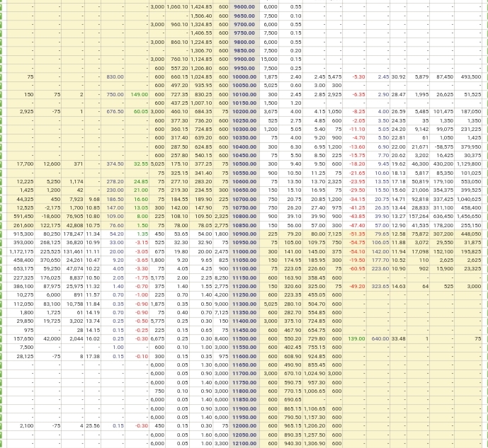Click call last price 374.50
The width and height of the screenshot is (488, 448).
point(115,163)
